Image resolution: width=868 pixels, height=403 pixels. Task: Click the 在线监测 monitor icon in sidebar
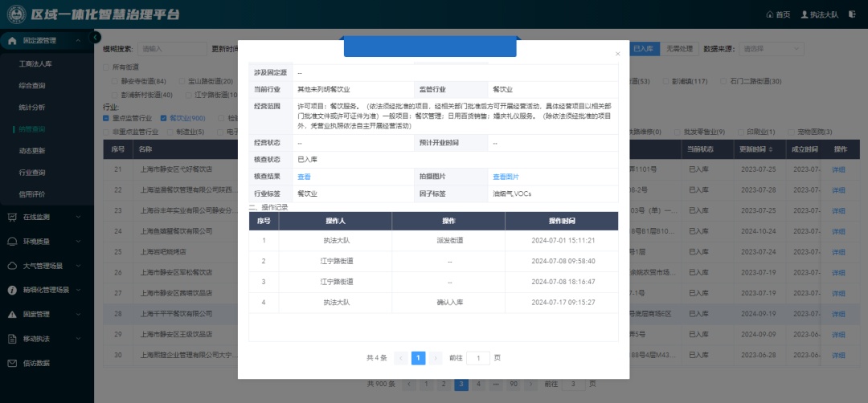coord(13,217)
